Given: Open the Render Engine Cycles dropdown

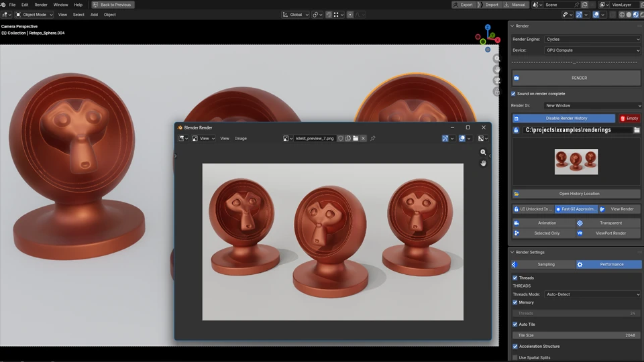Looking at the screenshot, I should [592, 40].
